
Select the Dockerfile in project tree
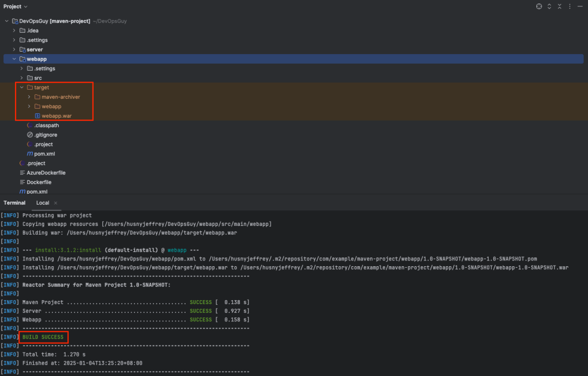click(38, 182)
